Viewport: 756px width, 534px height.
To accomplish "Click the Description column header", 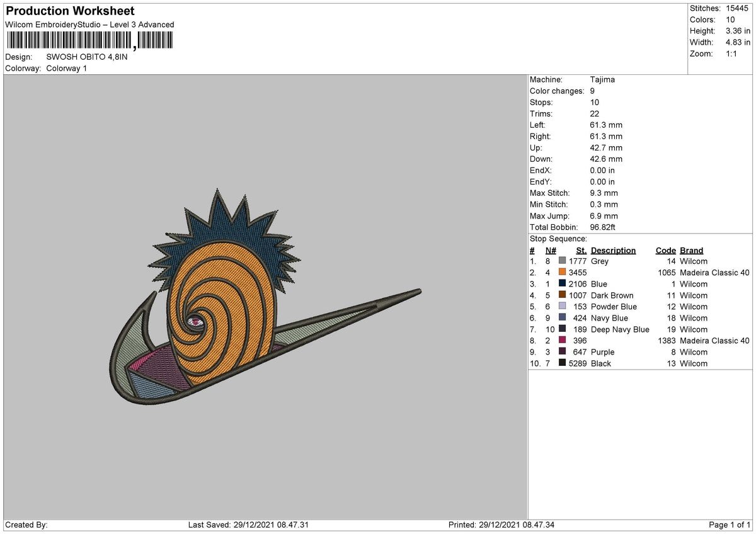I will click(613, 250).
